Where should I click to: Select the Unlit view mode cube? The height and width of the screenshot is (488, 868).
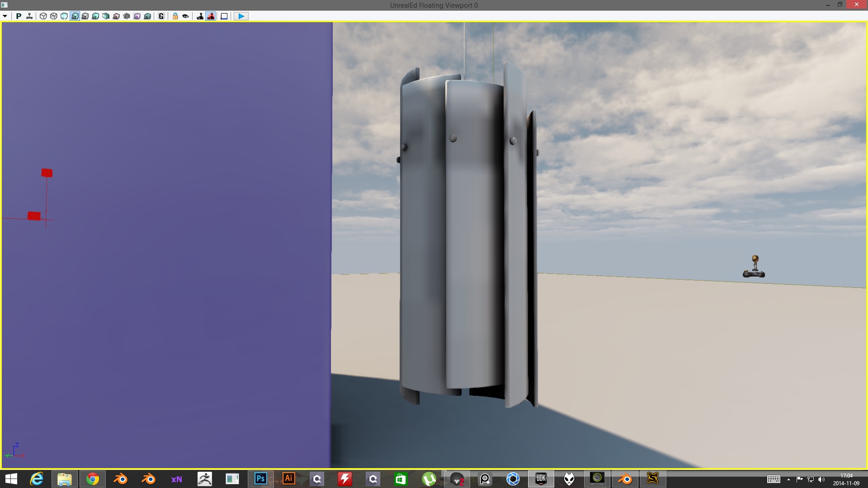[x=64, y=16]
